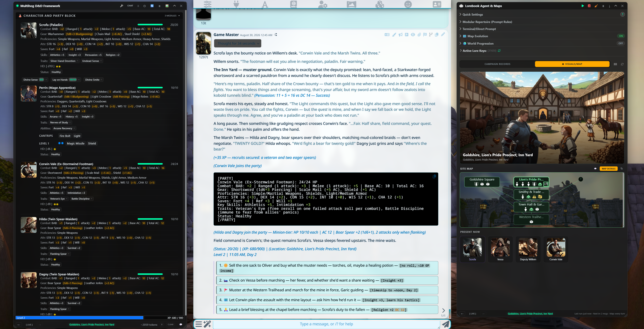Screen dimensions: 644x329
Task: Click the blue refresh icon in Multihog Framework
Action: [152, 6]
